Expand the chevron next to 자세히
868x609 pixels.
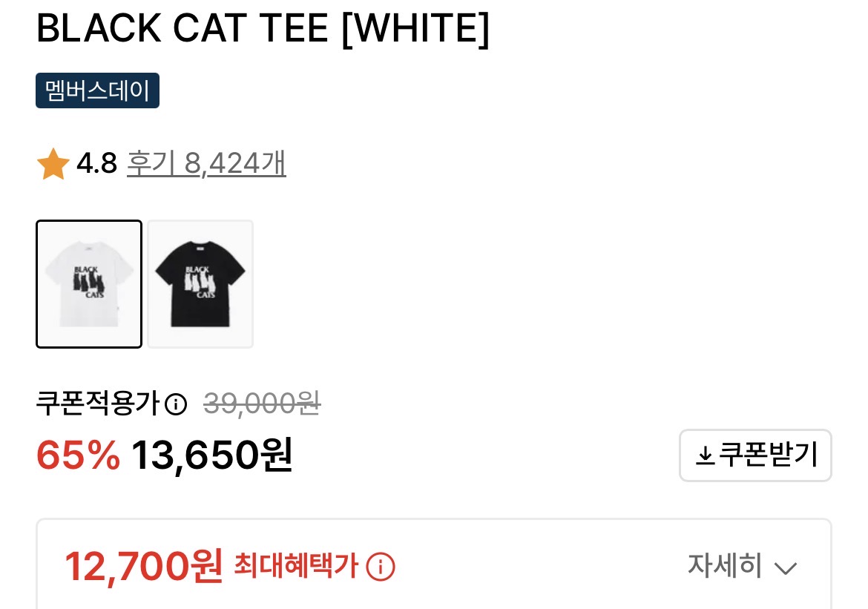tap(785, 568)
